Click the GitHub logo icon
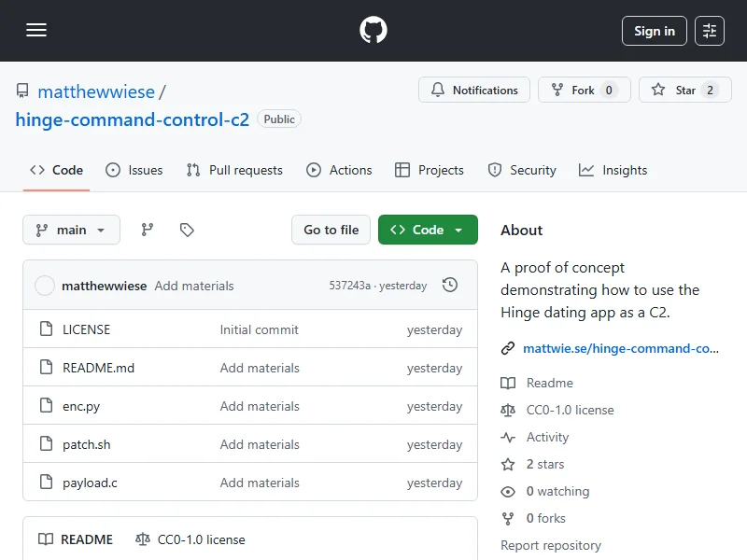The width and height of the screenshot is (747, 560). [x=373, y=31]
